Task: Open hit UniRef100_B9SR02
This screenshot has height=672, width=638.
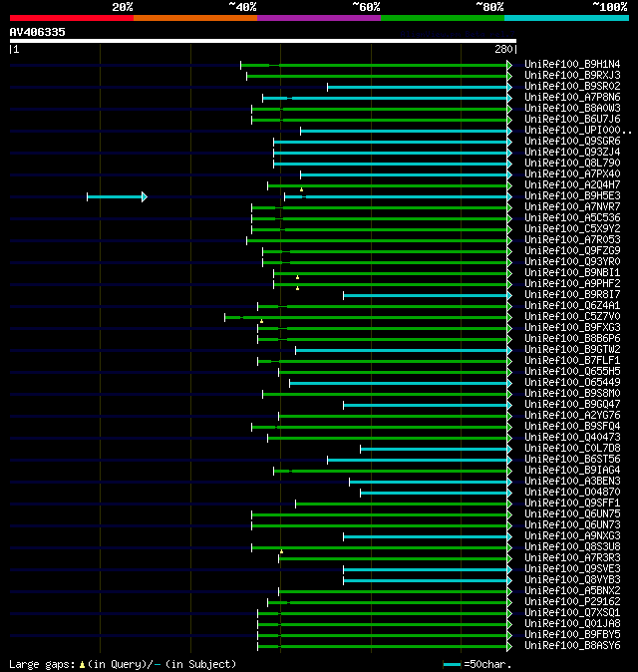Action: point(572,86)
